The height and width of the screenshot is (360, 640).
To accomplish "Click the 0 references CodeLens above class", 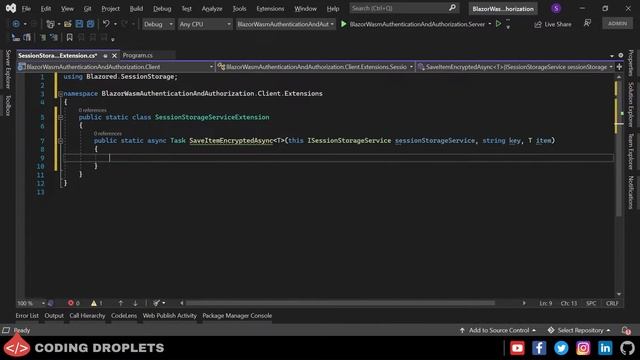I will point(93,110).
